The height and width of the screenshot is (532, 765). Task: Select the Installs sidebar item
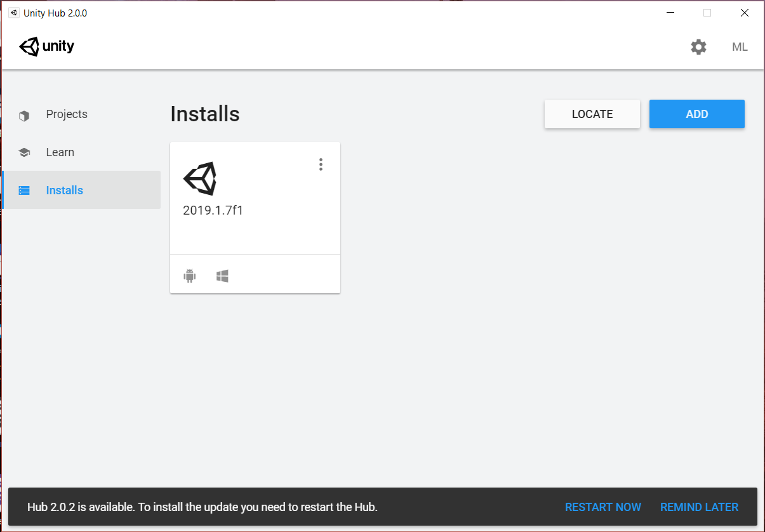coord(81,190)
